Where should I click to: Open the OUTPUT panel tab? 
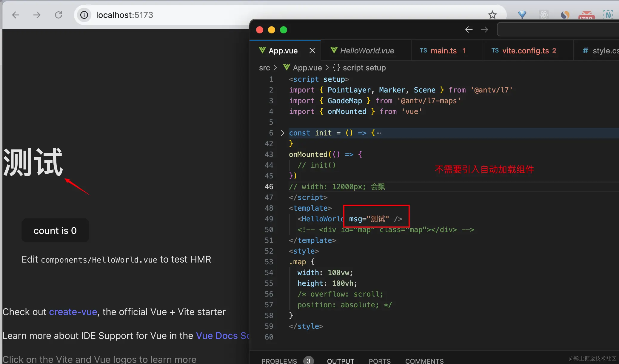341,361
